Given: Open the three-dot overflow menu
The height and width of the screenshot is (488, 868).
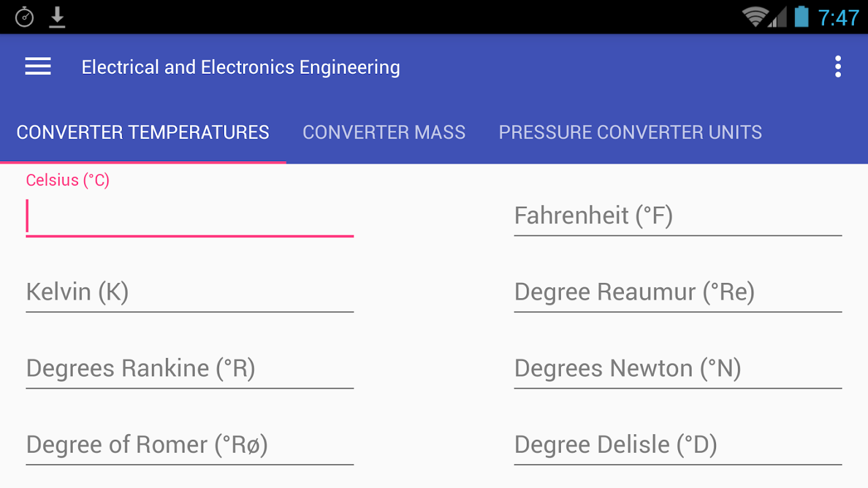Looking at the screenshot, I should point(837,66).
